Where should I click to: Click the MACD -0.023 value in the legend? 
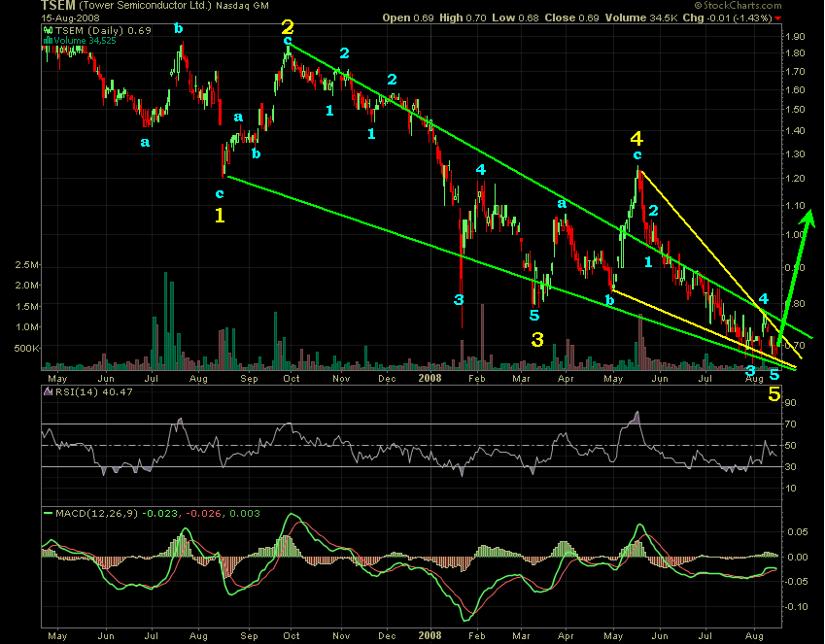coord(160,514)
